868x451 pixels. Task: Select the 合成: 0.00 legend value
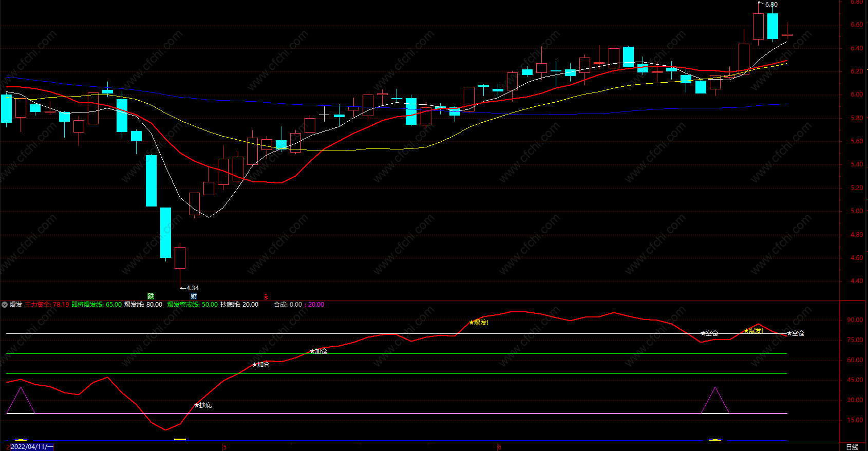(x=288, y=305)
